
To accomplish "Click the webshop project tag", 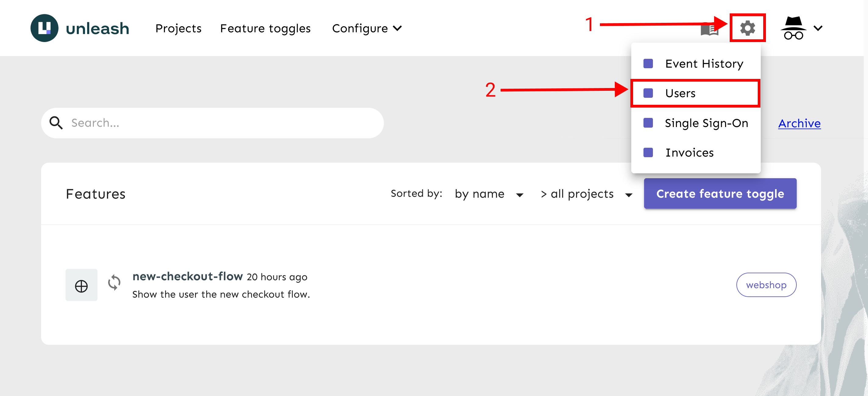I will point(766,285).
